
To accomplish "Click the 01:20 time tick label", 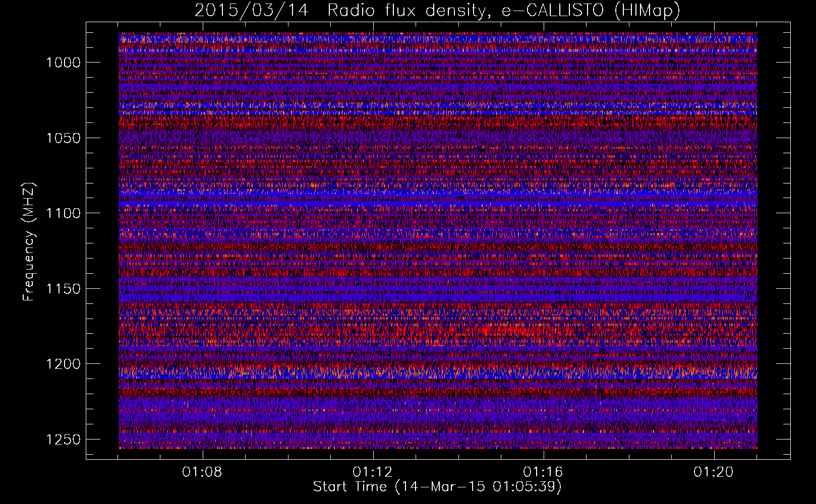I will pos(714,472).
